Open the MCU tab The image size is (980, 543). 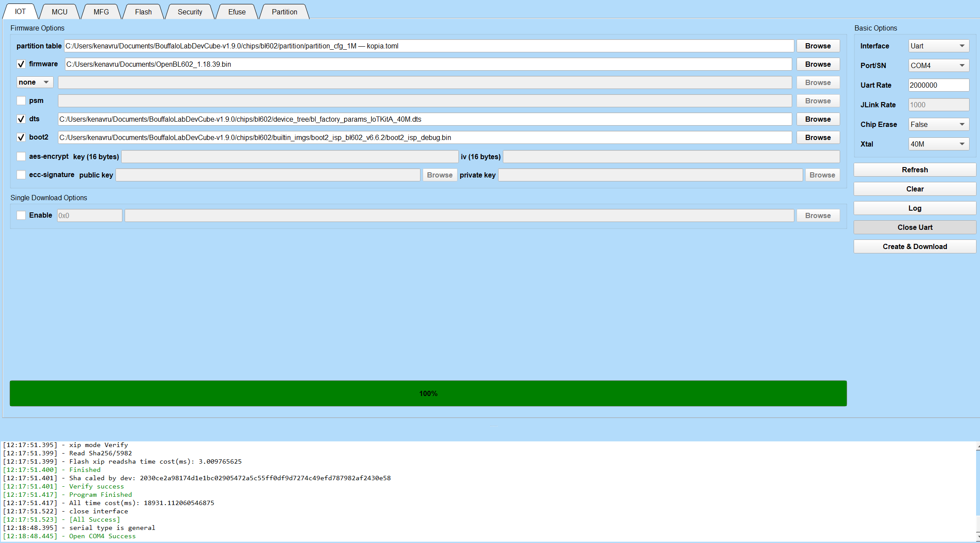point(59,12)
